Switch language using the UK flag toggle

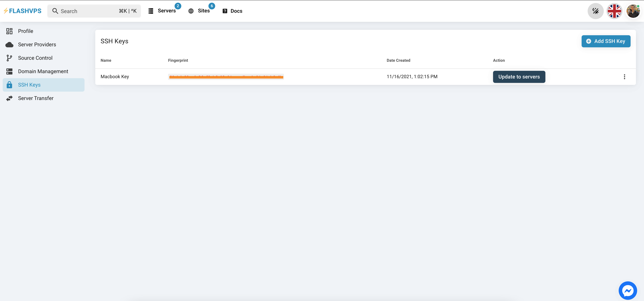tap(614, 11)
